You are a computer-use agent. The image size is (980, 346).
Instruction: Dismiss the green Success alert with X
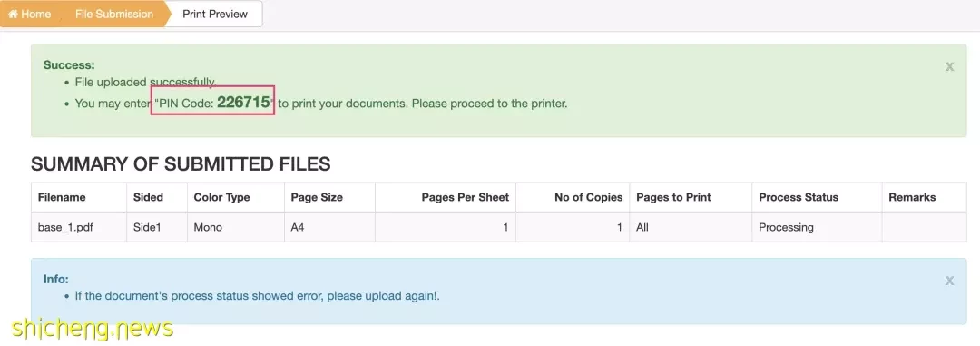949,66
